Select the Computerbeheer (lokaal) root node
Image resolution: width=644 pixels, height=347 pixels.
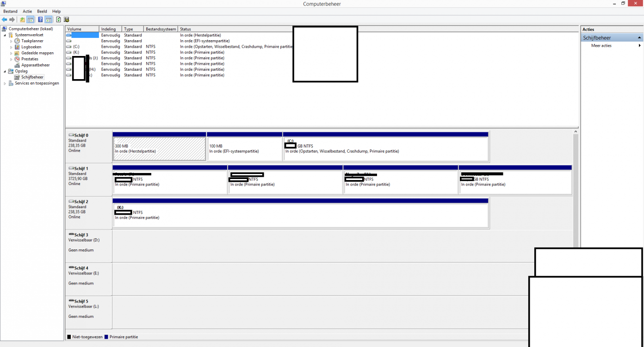[27, 29]
